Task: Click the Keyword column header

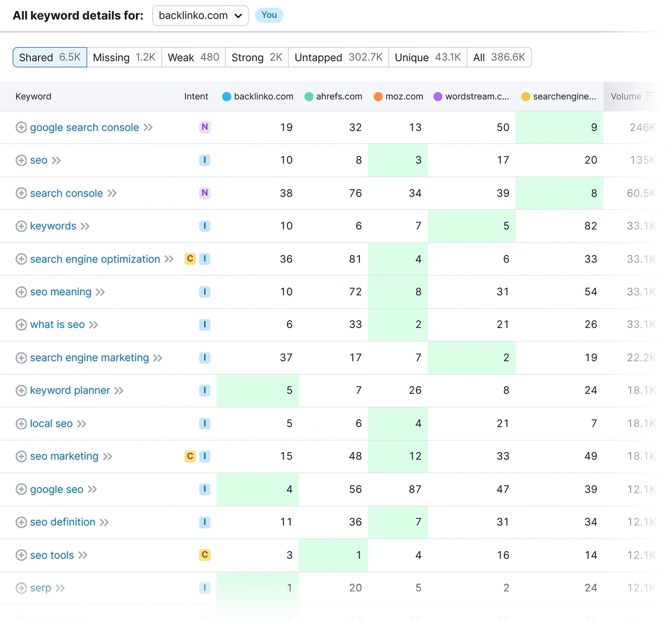Action: 34,96
